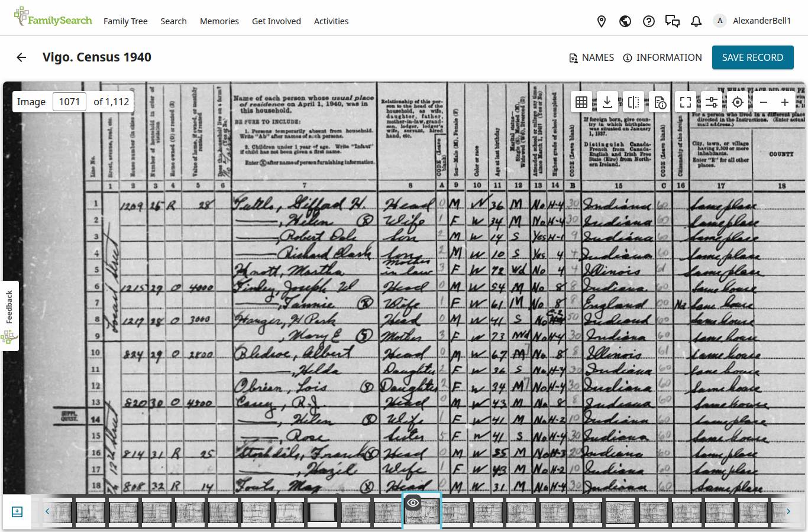
Task: Click the "of 1,112" page count text
Action: pos(111,102)
